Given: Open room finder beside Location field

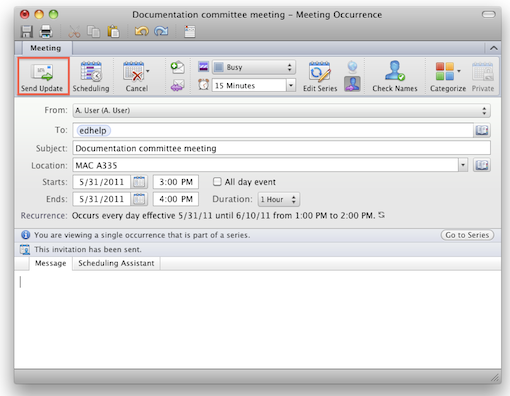Looking at the screenshot, I should coord(482,165).
